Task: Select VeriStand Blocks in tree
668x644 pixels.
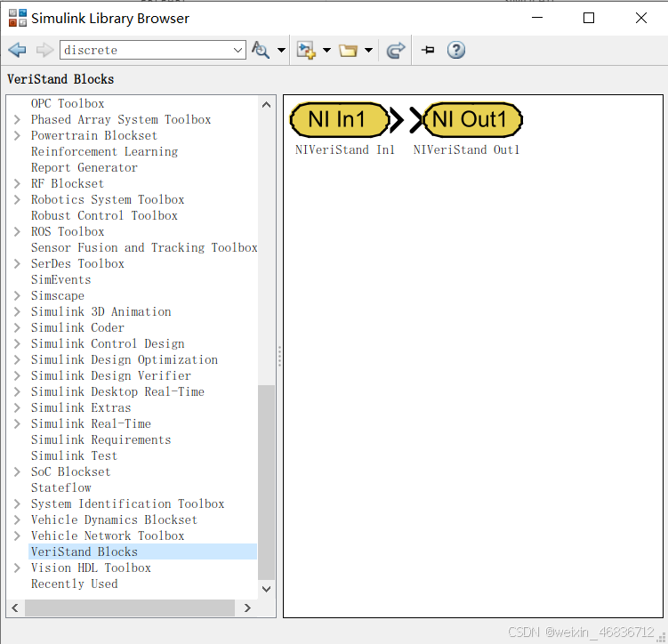Action: click(x=142, y=551)
